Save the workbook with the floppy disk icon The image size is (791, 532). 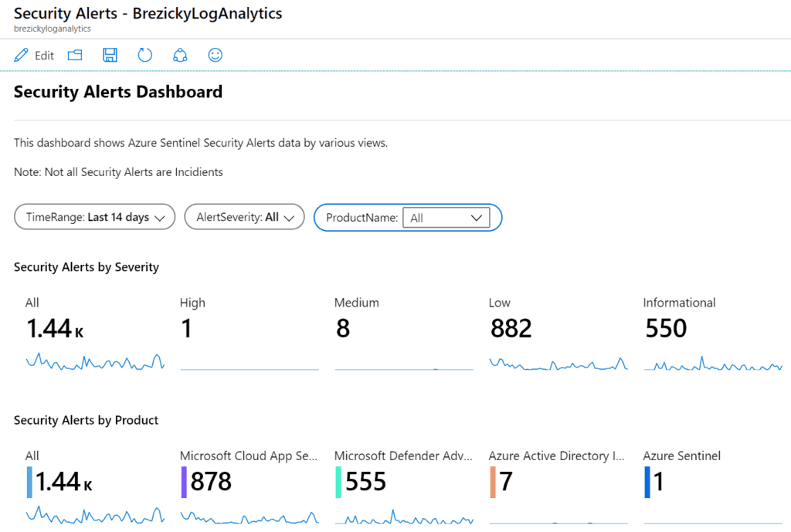110,55
